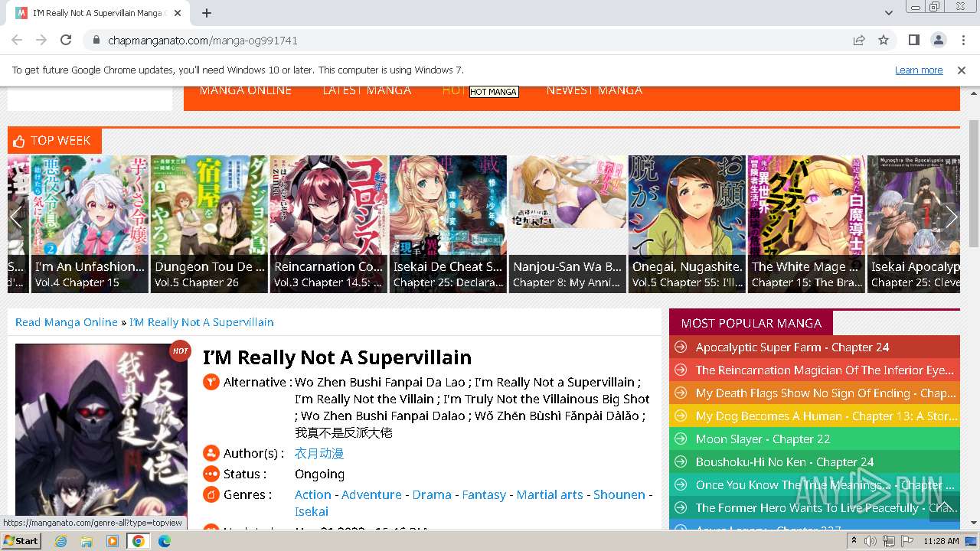Open the Action genre link
The height and width of the screenshot is (551, 980).
pyautogui.click(x=313, y=495)
